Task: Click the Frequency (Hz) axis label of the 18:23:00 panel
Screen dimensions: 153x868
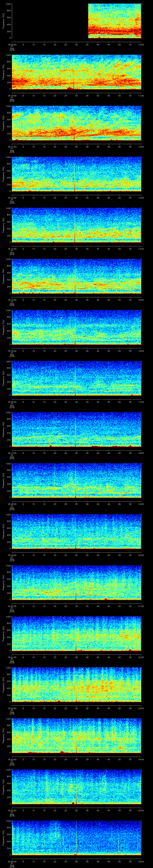Action: tap(3, 736)
